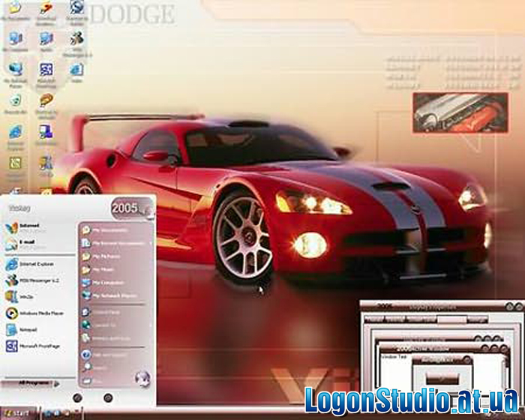Open My Documents desktop icon
The width and height of the screenshot is (525, 420).
[x=16, y=10]
